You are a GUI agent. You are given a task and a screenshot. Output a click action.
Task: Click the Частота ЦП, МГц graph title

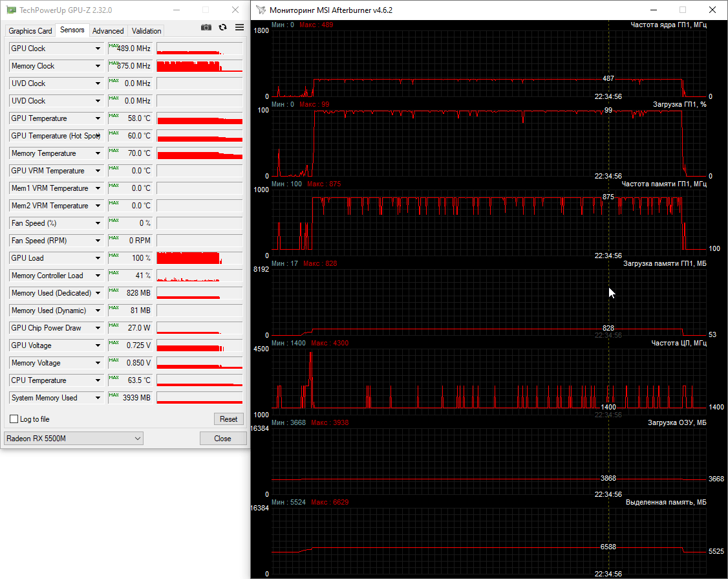coord(679,343)
